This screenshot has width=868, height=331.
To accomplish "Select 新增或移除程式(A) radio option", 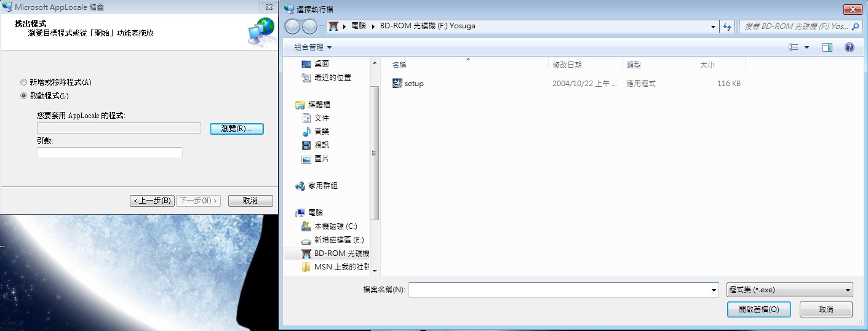I will coord(56,82).
